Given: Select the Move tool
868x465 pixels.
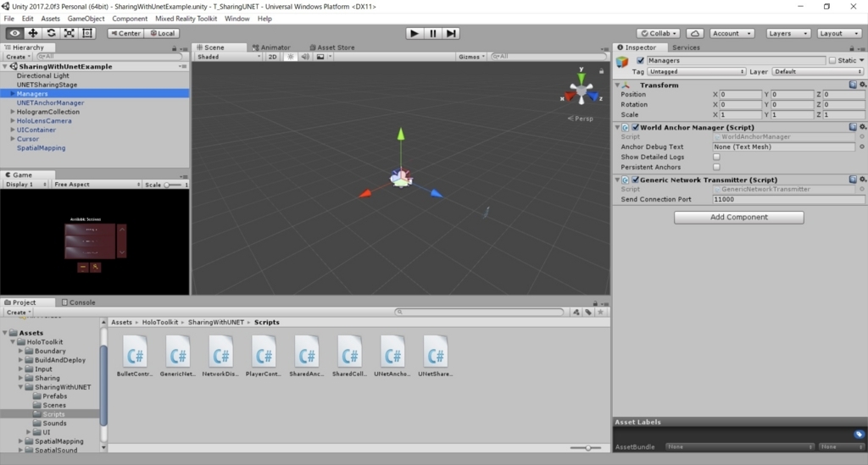Looking at the screenshot, I should (33, 33).
